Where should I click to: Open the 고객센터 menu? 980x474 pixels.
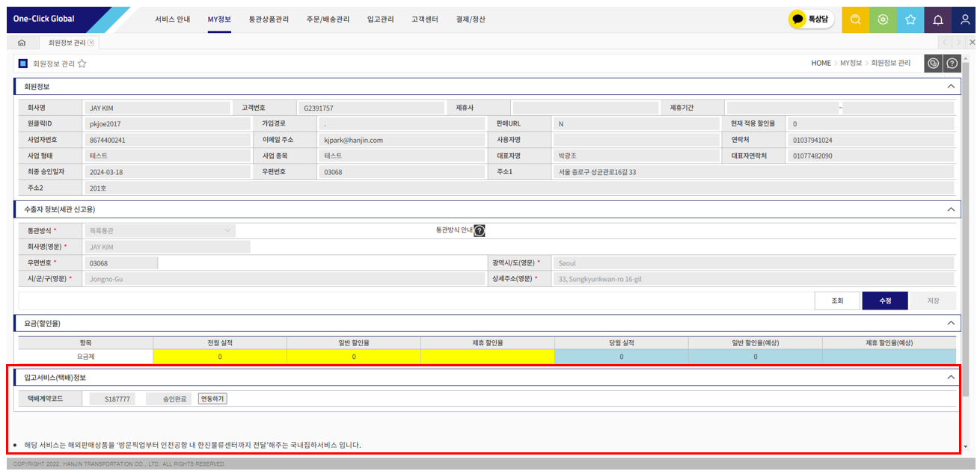tap(425, 19)
